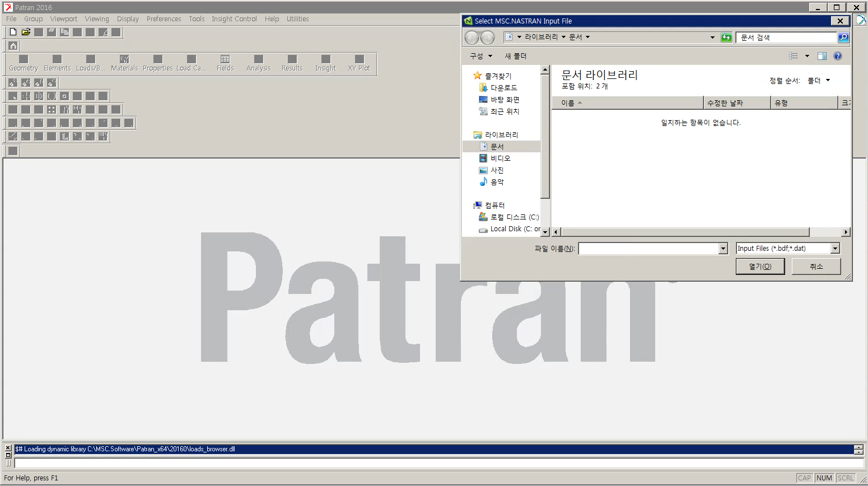Expand the 파일 이름 combo box arrow
Screen dimensions: 868x486
click(723, 249)
